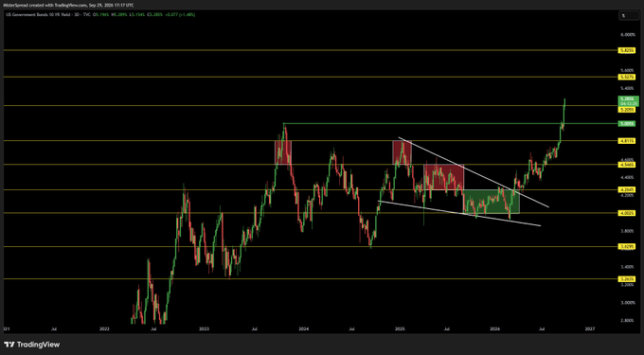Click the 2.800% axis tick label
Screen dimensions: 644x355
[x=629, y=321]
